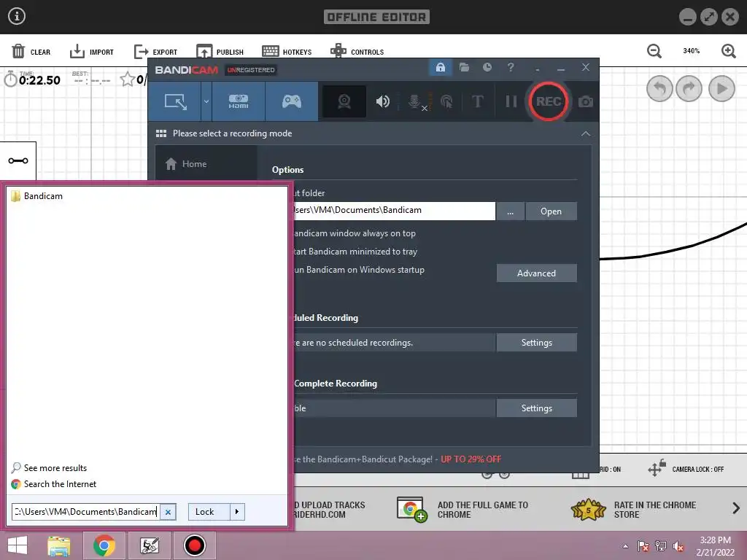Open Bandicam from the taskbar
Viewport: 747px width, 560px height.
coord(194,545)
